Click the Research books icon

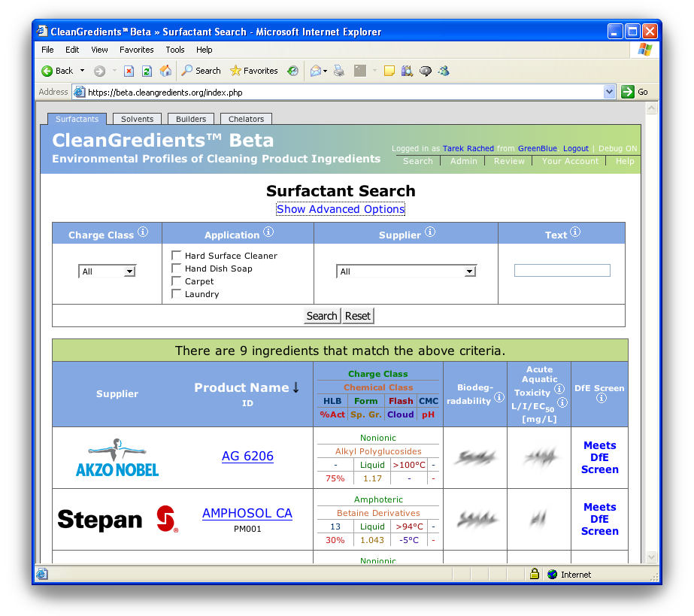(408, 71)
